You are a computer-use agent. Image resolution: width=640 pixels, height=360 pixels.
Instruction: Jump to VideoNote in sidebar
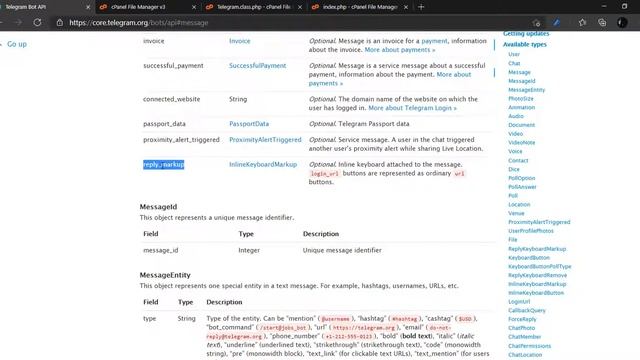point(522,142)
